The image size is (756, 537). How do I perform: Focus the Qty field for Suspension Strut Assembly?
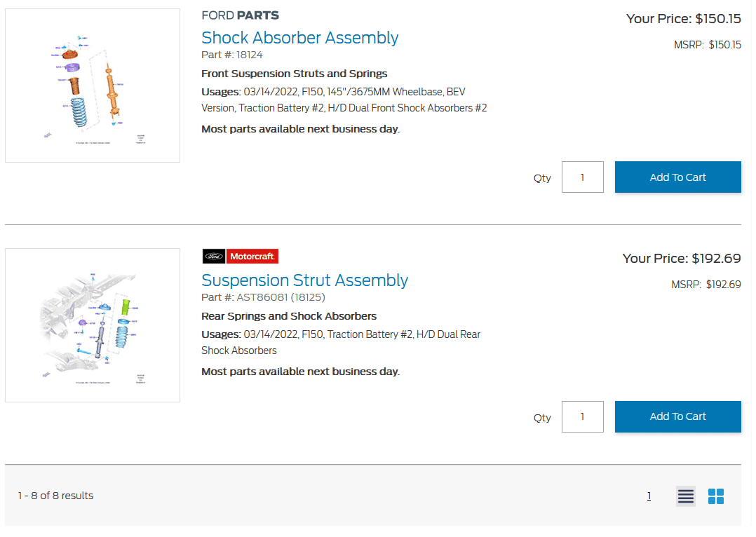582,416
